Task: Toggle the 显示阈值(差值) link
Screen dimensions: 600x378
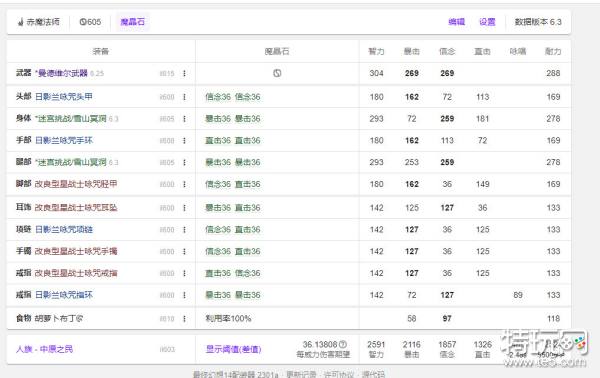Action: (233, 349)
